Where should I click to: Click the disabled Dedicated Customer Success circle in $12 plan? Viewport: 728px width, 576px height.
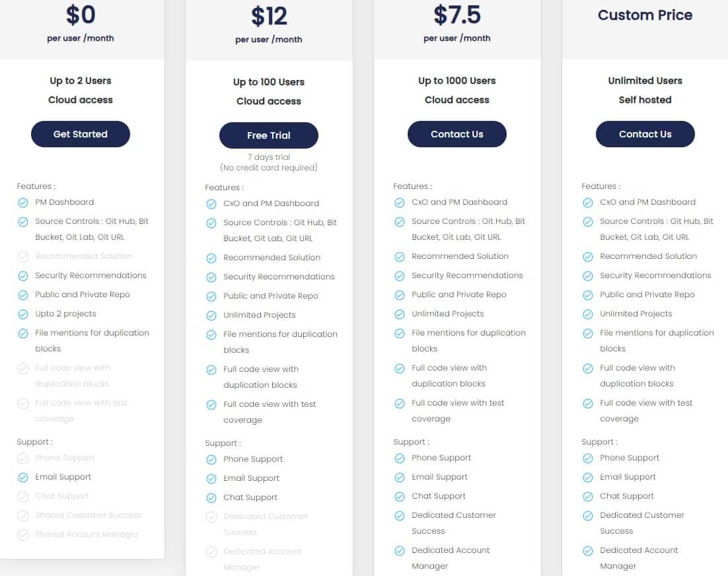tap(211, 517)
